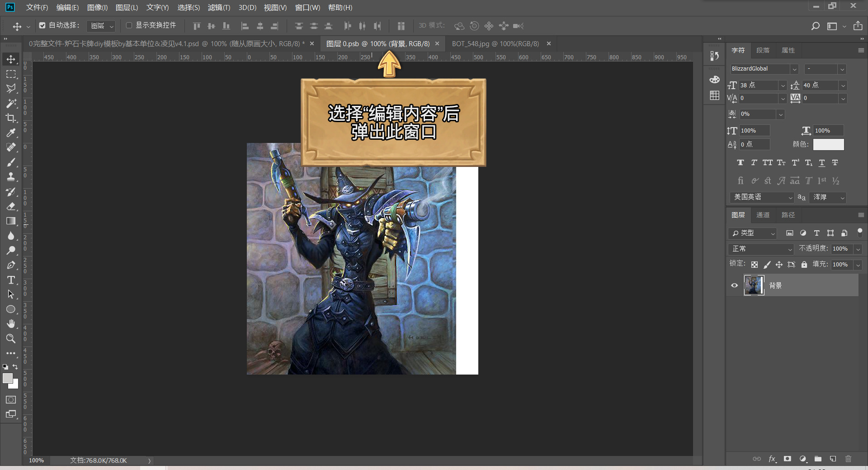Open the search icon in options bar

click(815, 26)
